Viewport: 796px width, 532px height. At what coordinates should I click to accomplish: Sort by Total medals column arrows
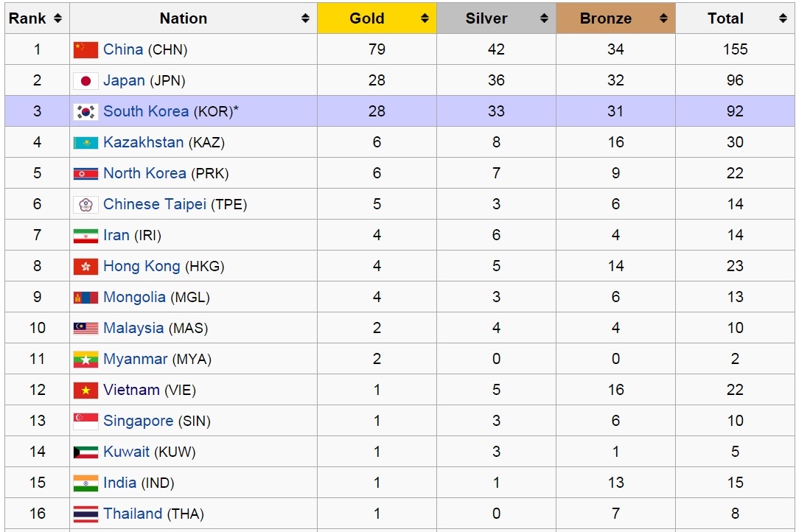[x=783, y=18]
